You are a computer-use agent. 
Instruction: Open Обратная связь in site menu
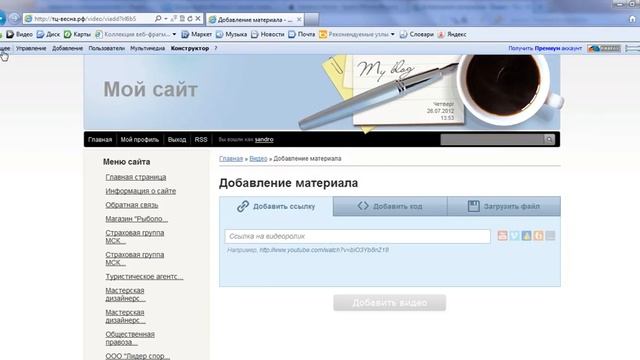tap(132, 205)
